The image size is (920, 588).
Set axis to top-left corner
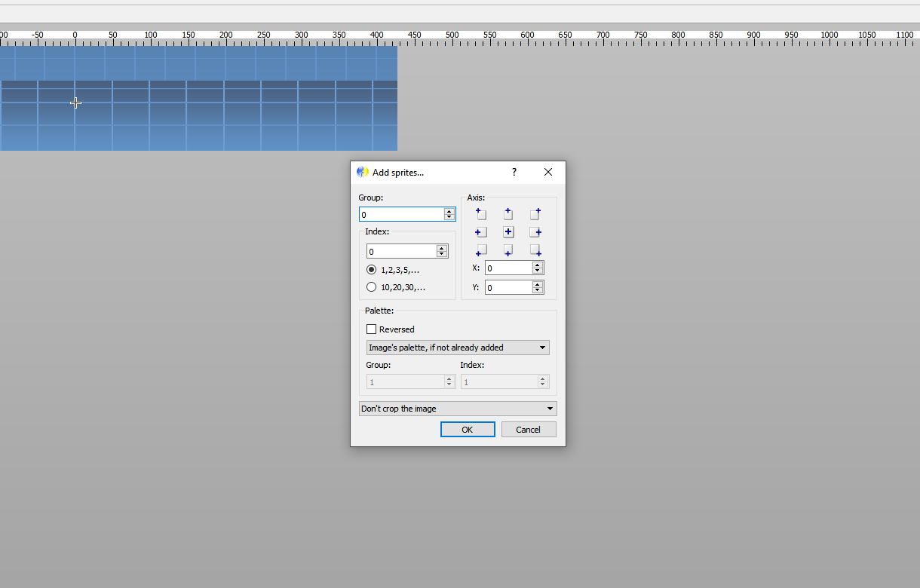[481, 214]
